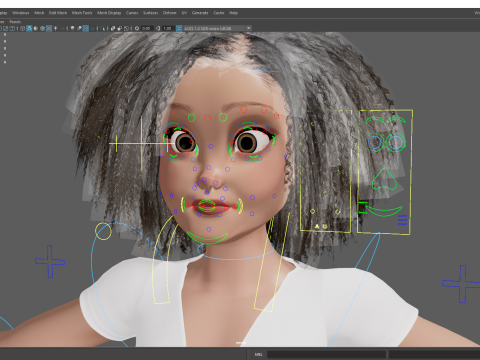Select the blue cross control at far left

click(50, 262)
